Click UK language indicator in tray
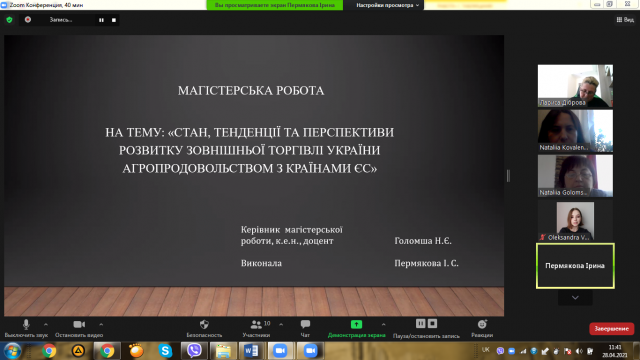640x360 pixels. point(485,350)
